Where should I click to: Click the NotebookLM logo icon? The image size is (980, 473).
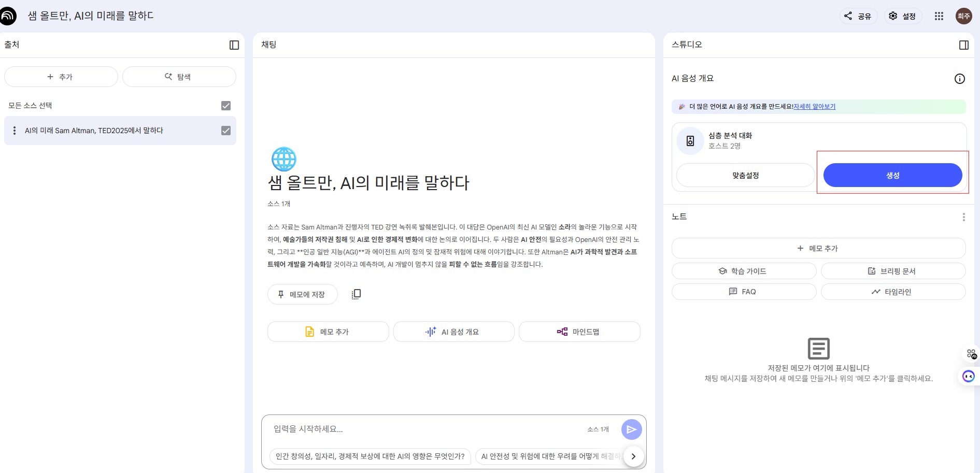coord(8,16)
